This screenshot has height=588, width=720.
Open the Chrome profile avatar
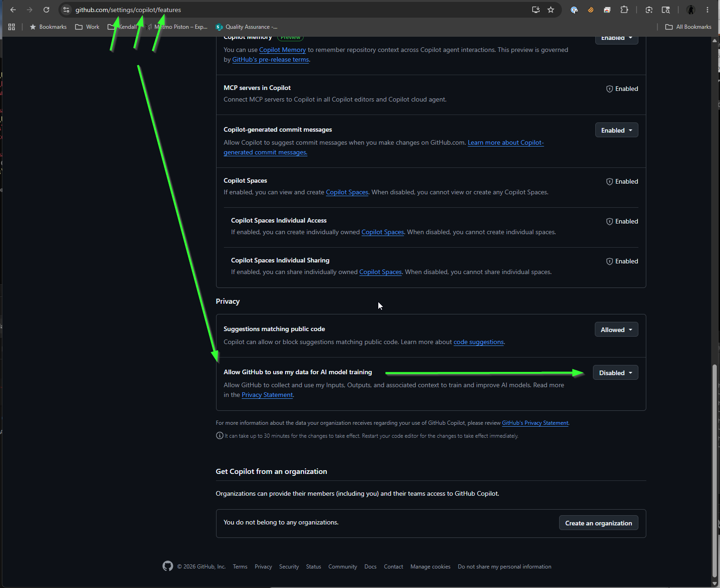pos(691,10)
